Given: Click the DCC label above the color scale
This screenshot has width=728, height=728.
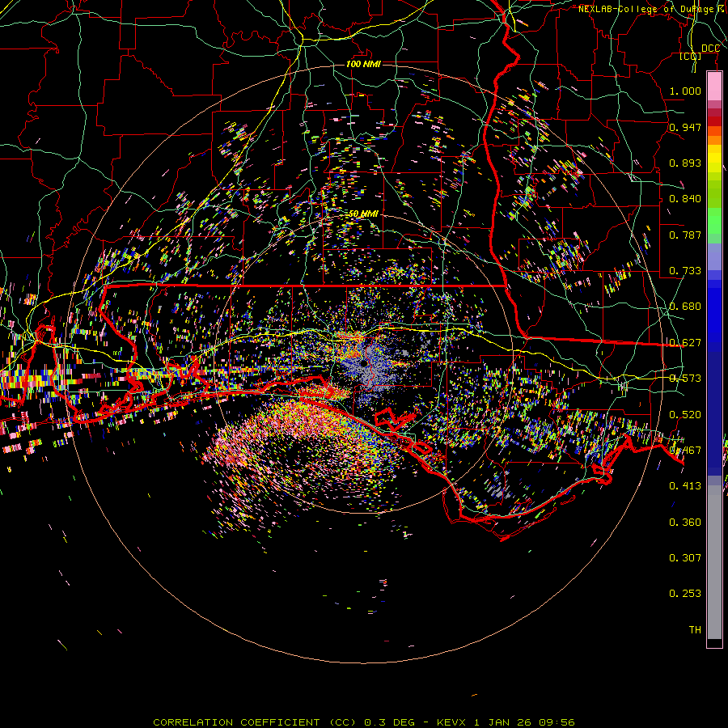Looking at the screenshot, I should pyautogui.click(x=710, y=48).
